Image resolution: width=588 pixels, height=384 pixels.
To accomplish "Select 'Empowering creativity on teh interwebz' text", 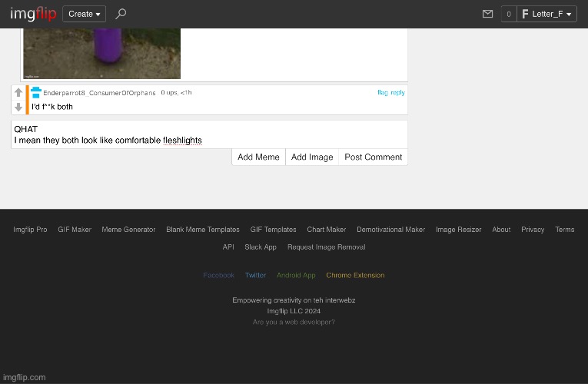I will pyautogui.click(x=294, y=300).
